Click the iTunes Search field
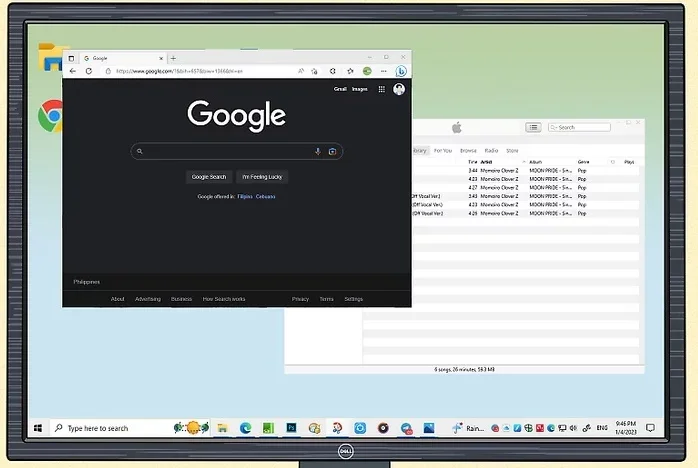Image resolution: width=698 pixels, height=468 pixels. tap(579, 127)
